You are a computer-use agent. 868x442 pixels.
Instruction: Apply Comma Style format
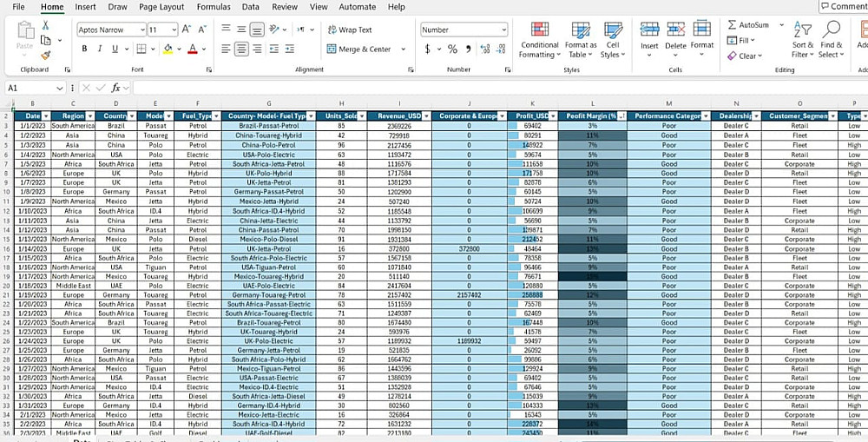469,49
